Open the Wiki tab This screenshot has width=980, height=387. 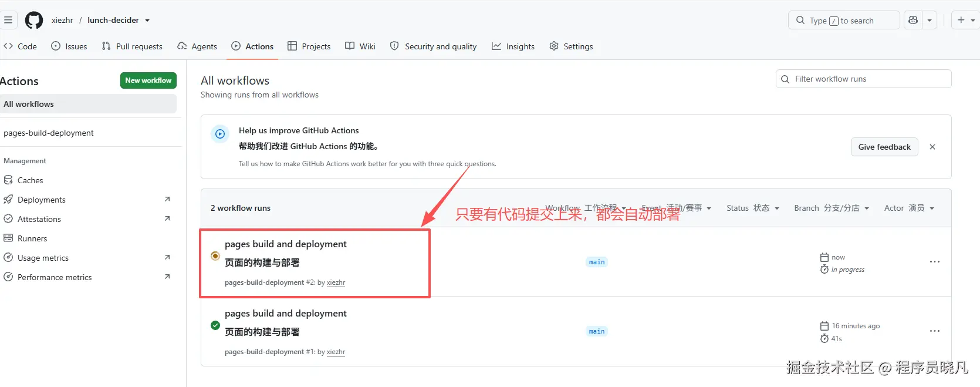pyautogui.click(x=360, y=46)
